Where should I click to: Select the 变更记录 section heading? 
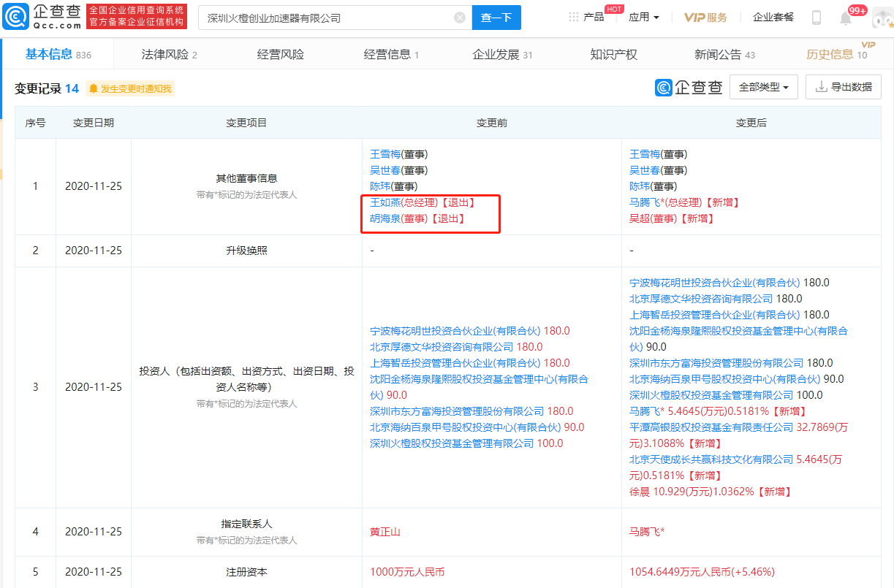click(x=38, y=88)
